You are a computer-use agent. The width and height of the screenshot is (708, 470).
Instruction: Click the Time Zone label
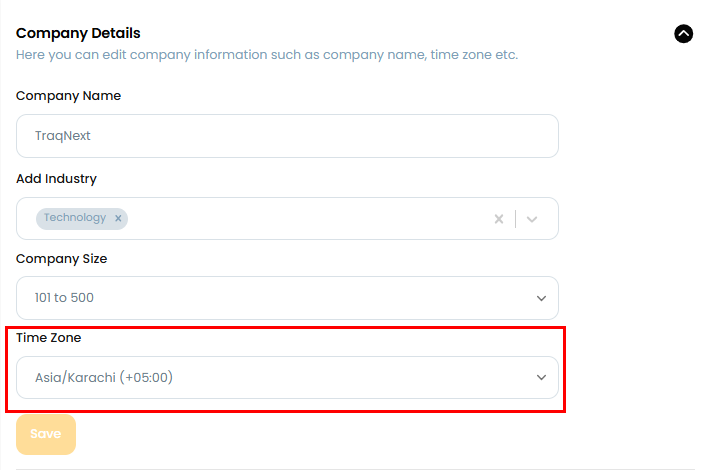click(49, 338)
